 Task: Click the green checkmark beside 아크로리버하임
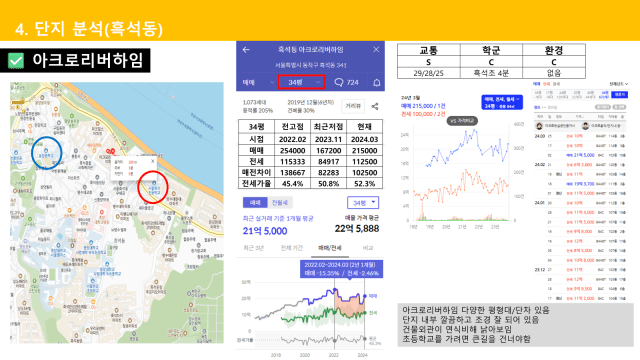coord(16,61)
